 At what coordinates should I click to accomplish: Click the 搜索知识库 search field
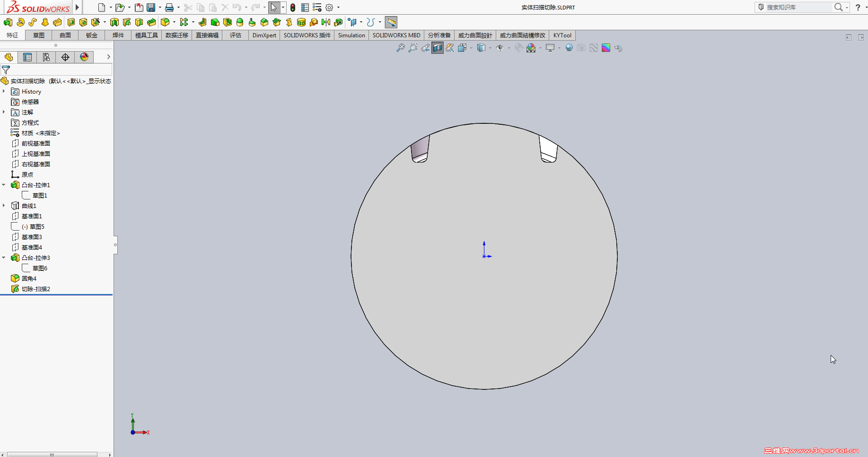click(798, 7)
